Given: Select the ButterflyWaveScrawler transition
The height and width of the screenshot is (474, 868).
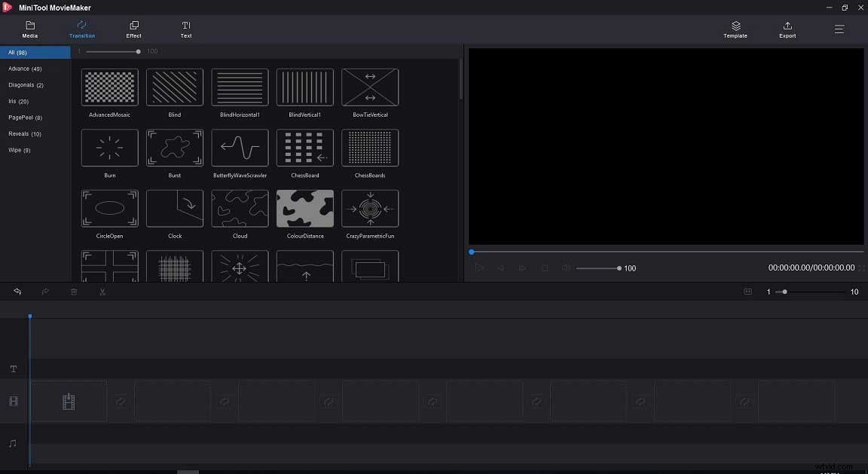Looking at the screenshot, I should click(240, 148).
